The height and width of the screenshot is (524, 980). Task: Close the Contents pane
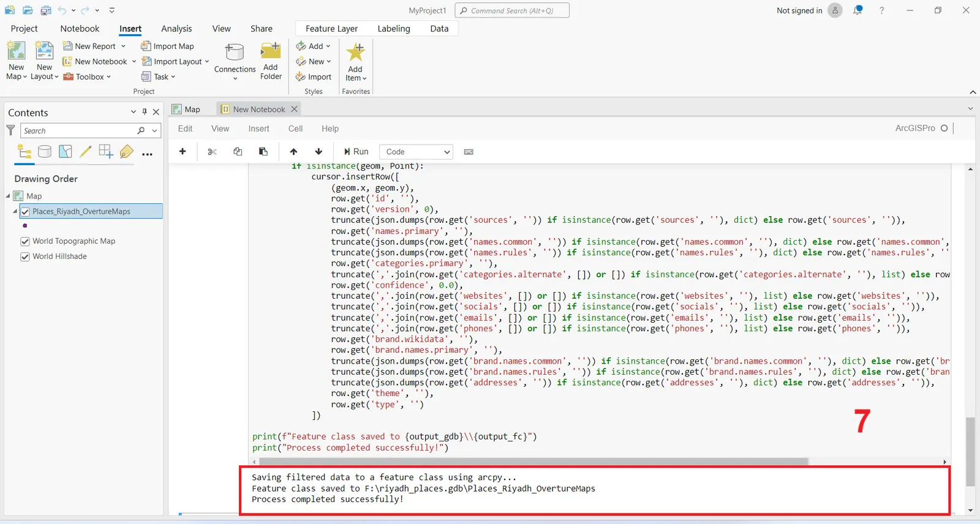point(156,112)
